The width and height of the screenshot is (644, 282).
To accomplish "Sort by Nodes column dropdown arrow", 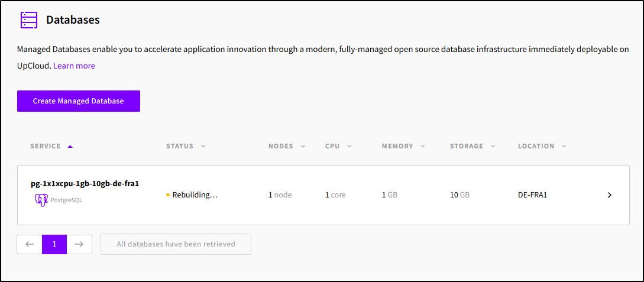I will click(x=303, y=147).
